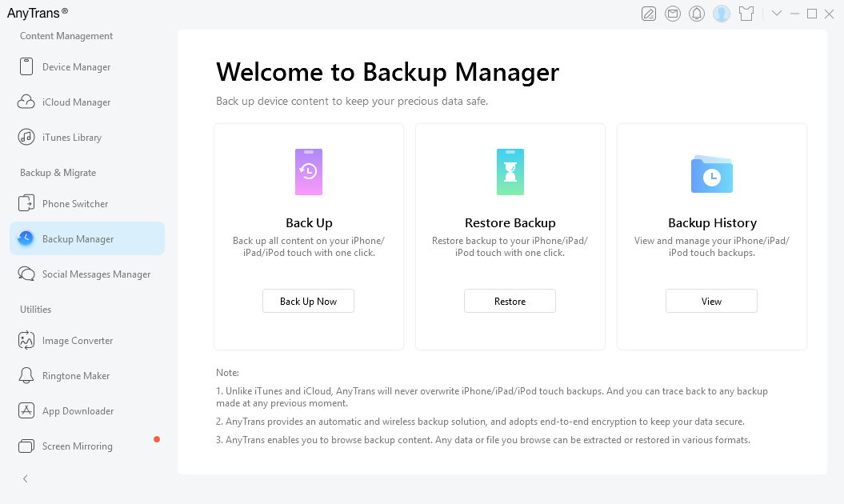Select Screen Mirroring in the sidebar
The width and height of the screenshot is (844, 504).
pyautogui.click(x=87, y=446)
